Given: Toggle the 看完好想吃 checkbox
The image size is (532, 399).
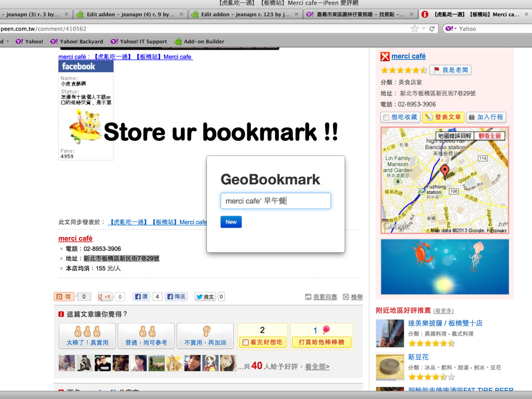Looking at the screenshot, I should pyautogui.click(x=246, y=342).
